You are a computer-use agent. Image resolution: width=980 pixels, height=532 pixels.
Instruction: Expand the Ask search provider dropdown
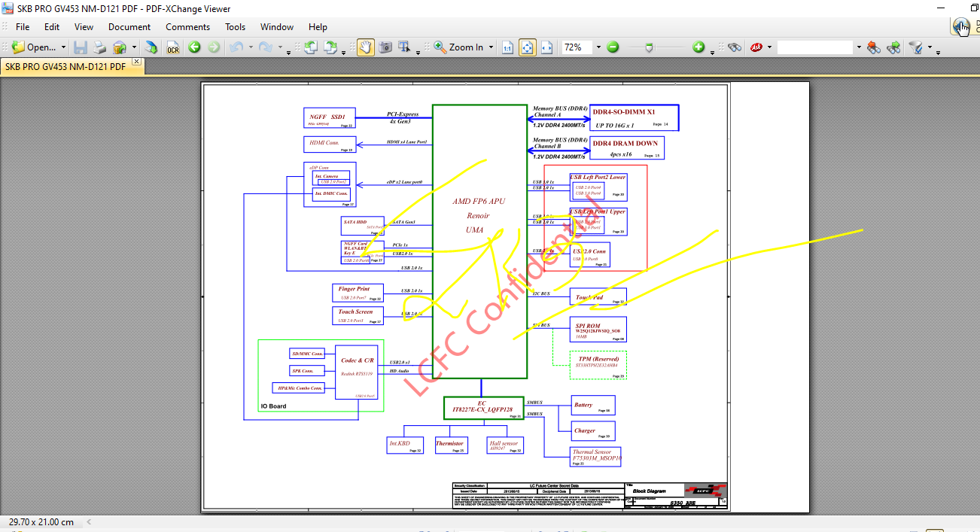tap(770, 47)
